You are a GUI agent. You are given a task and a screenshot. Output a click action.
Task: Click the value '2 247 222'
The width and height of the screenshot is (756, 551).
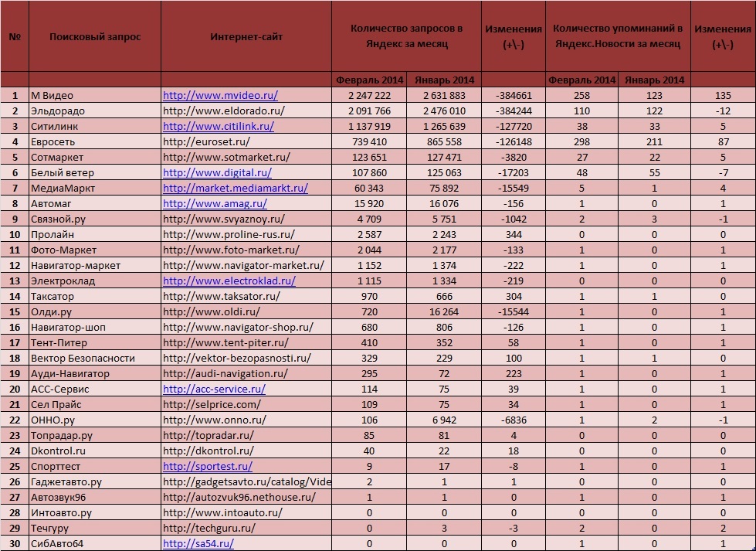pyautogui.click(x=369, y=95)
